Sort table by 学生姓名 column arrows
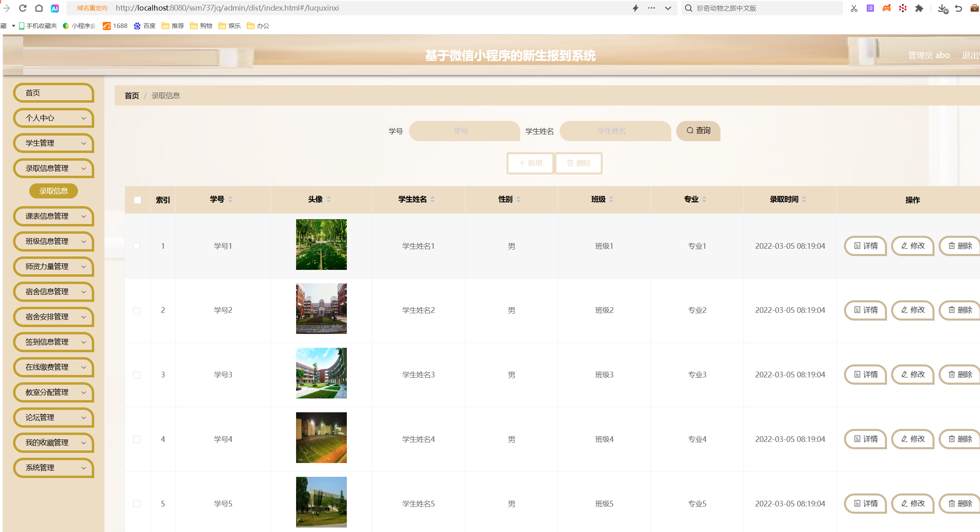Screen dimensions: 980x532 tap(433, 199)
